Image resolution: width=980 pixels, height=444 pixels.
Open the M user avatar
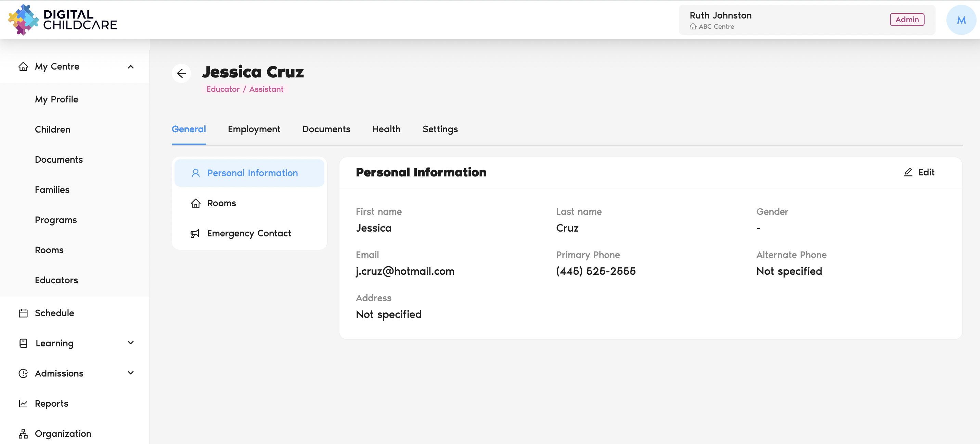[x=960, y=20]
